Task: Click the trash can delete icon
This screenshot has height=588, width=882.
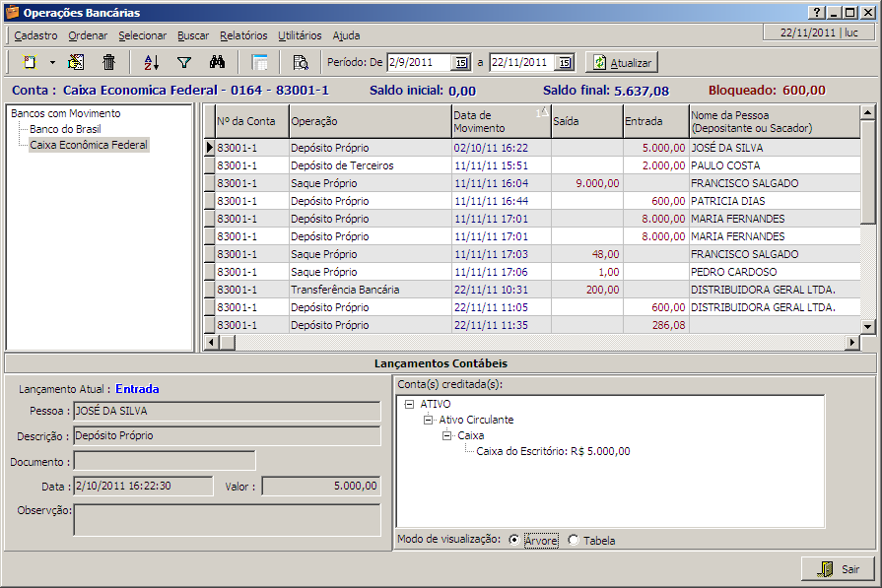Action: coord(109,62)
